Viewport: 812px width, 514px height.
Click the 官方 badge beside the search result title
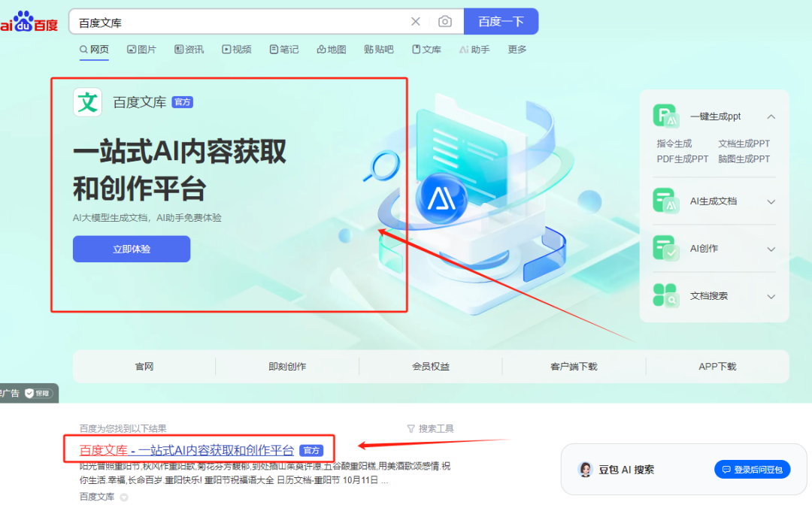click(x=311, y=450)
